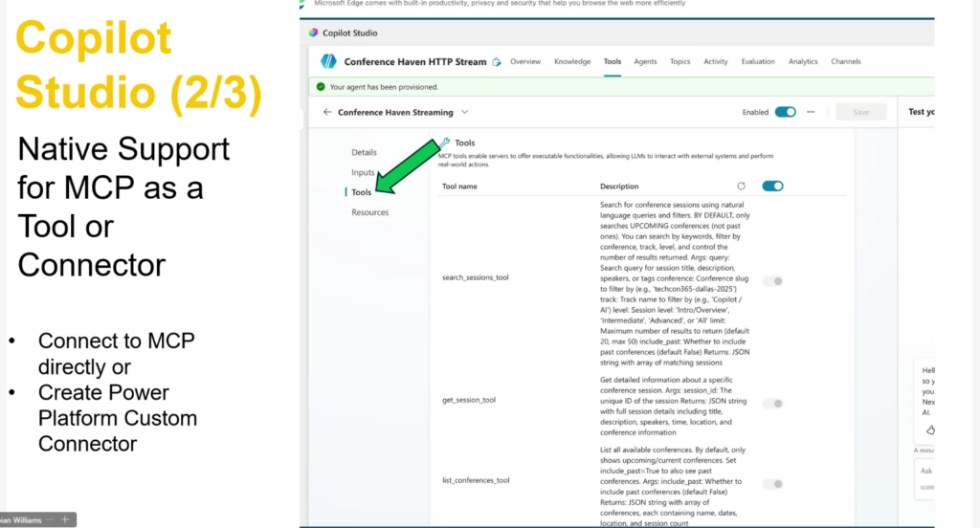Click the Copilot Studio logo icon
The width and height of the screenshot is (980, 528).
(313, 33)
